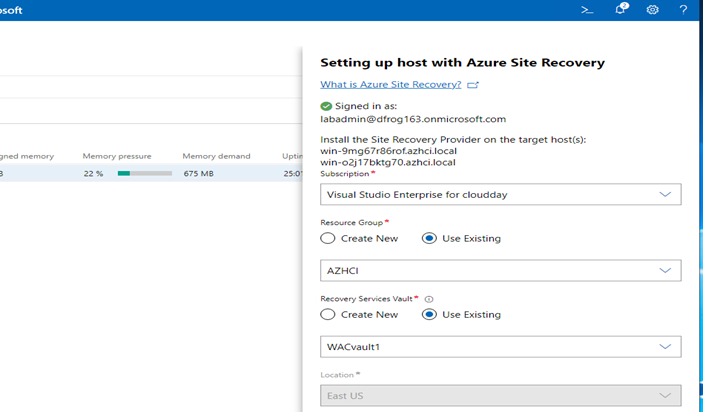This screenshot has width=703, height=412.
Task: Click the external link icon beside Azure Site Recovery
Action: tap(473, 85)
